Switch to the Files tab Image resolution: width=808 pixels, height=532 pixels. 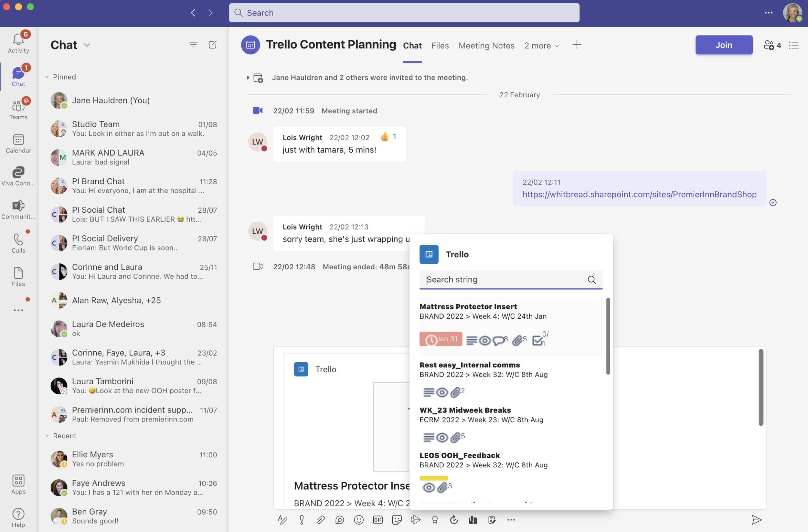tap(440, 45)
